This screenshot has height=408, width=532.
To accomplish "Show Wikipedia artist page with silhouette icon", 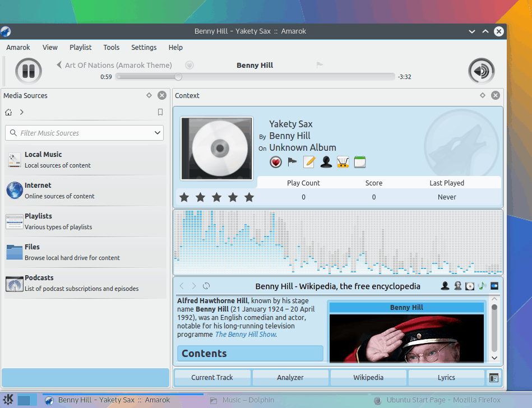I will pos(445,286).
